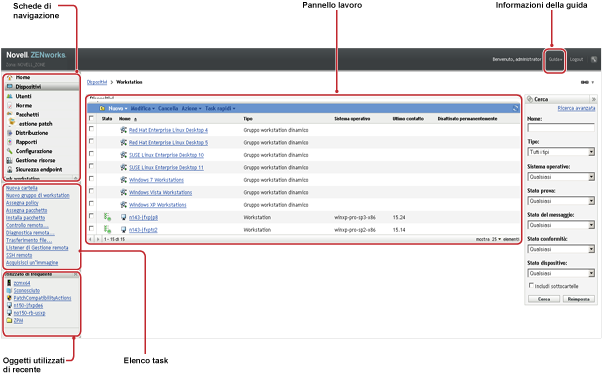
Task: Click the Rapporti icon
Action: point(10,142)
